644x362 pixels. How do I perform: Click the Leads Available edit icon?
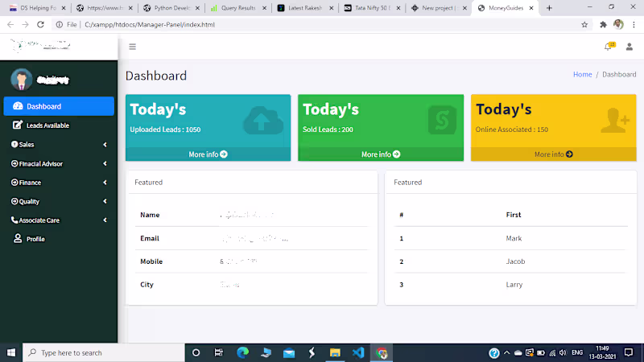[18, 125]
